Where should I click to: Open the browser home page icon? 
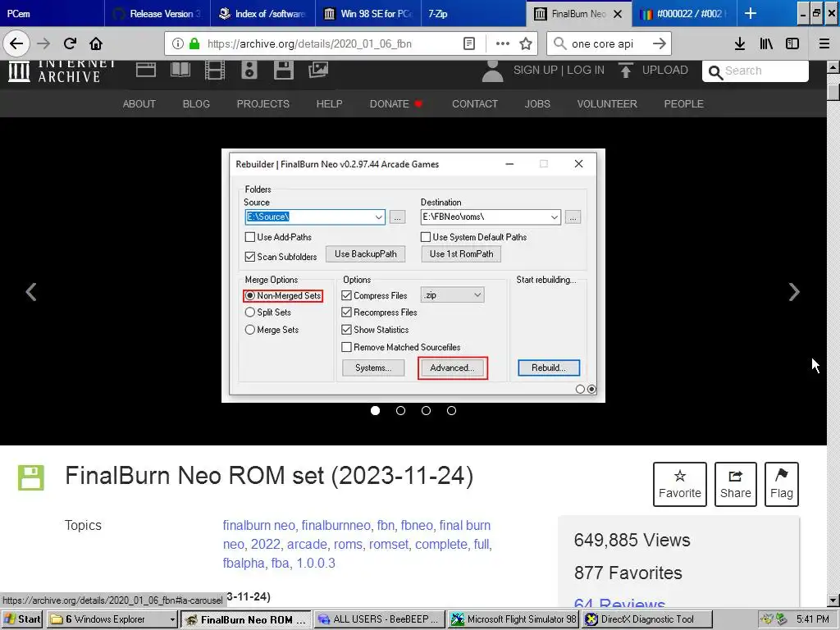click(x=96, y=43)
